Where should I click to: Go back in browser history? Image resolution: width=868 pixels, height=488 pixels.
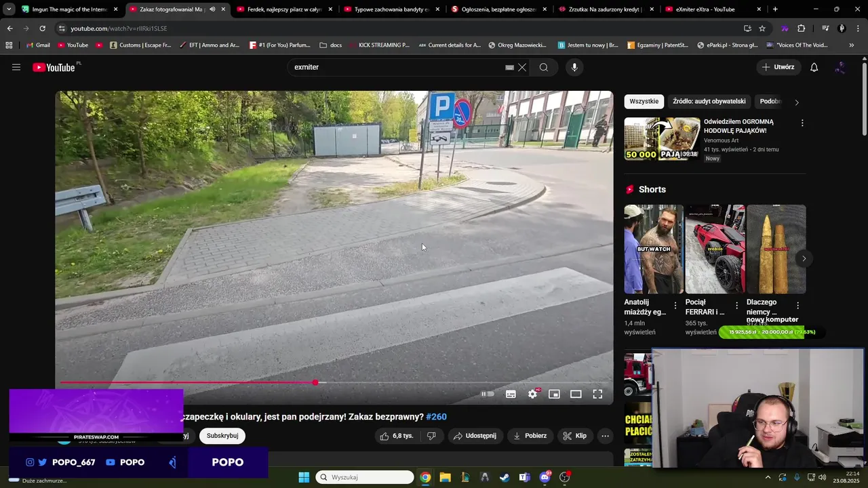9,28
